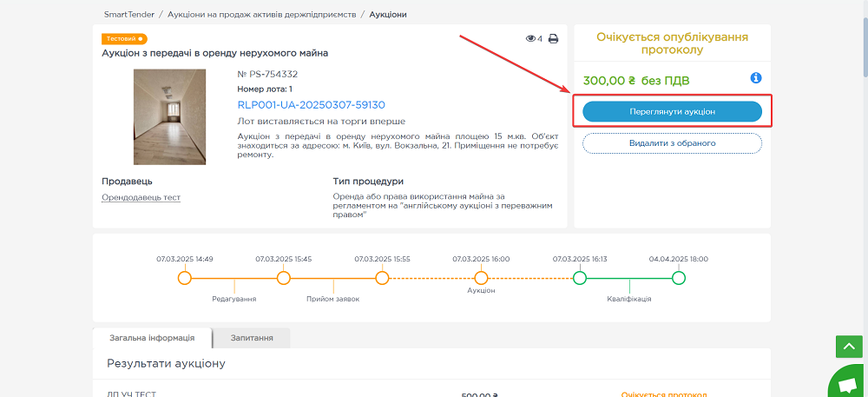This screenshot has height=397, width=868.
Task: Open the Орендодавець тест seller link
Action: 141,197
